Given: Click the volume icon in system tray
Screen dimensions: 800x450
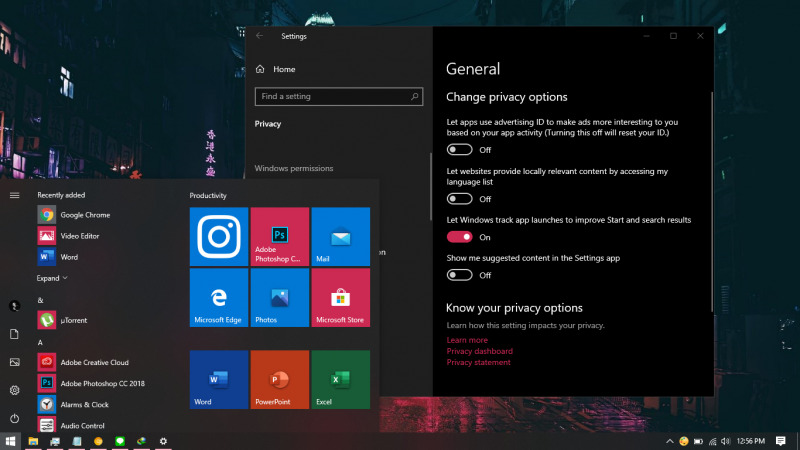Looking at the screenshot, I should 726,441.
